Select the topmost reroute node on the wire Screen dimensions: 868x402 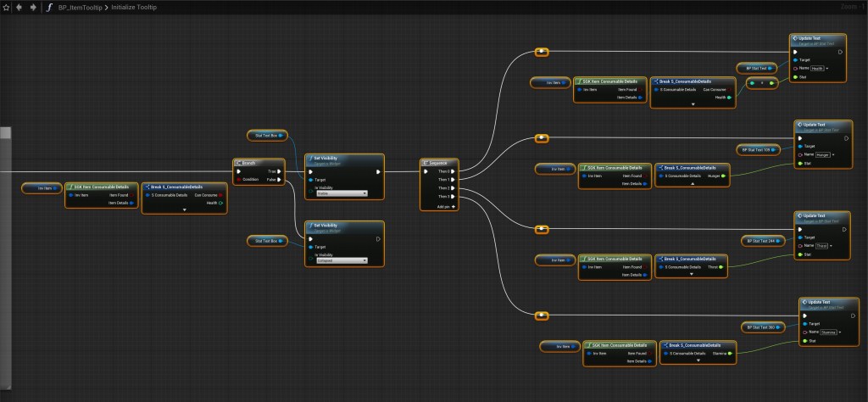542,51
